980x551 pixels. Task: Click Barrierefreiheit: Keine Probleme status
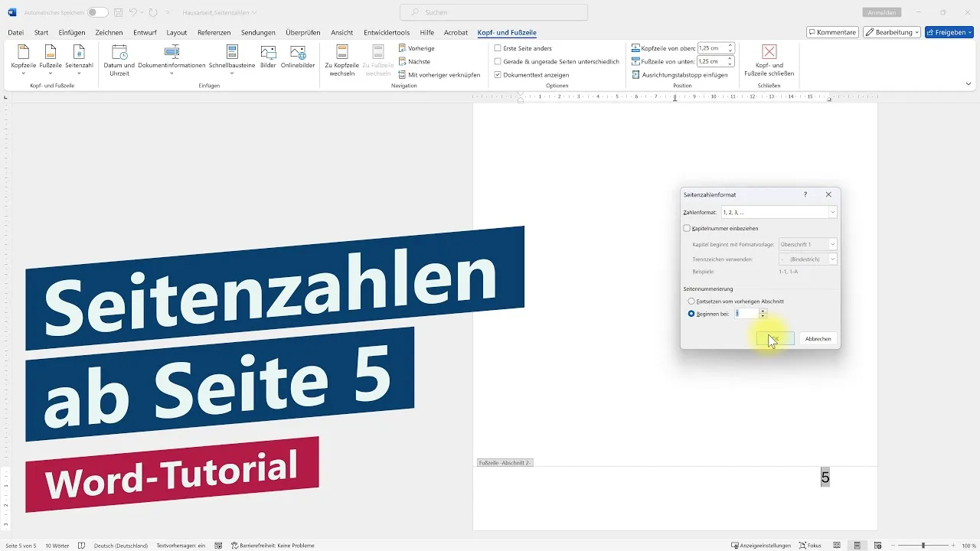coord(273,546)
